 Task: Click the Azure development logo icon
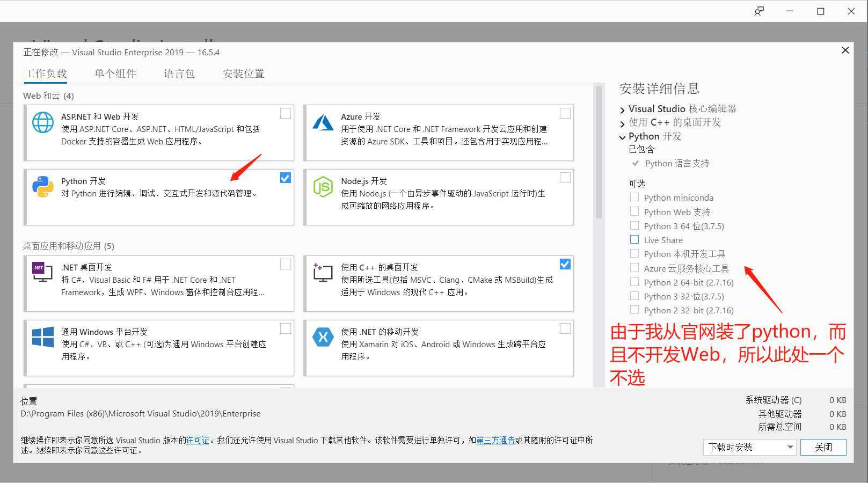tap(323, 122)
